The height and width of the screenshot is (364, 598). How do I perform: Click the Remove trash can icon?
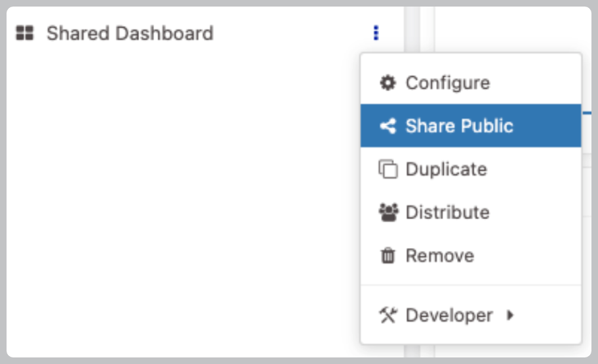click(x=388, y=255)
